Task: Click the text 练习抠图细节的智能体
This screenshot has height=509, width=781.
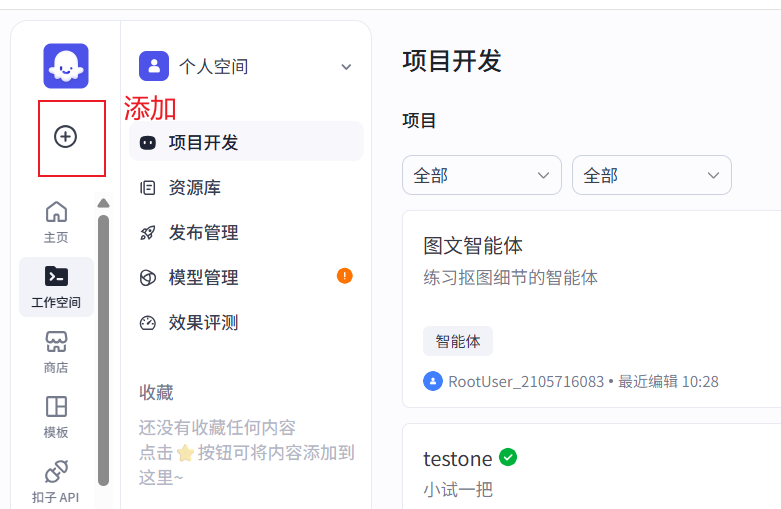Action: click(511, 277)
